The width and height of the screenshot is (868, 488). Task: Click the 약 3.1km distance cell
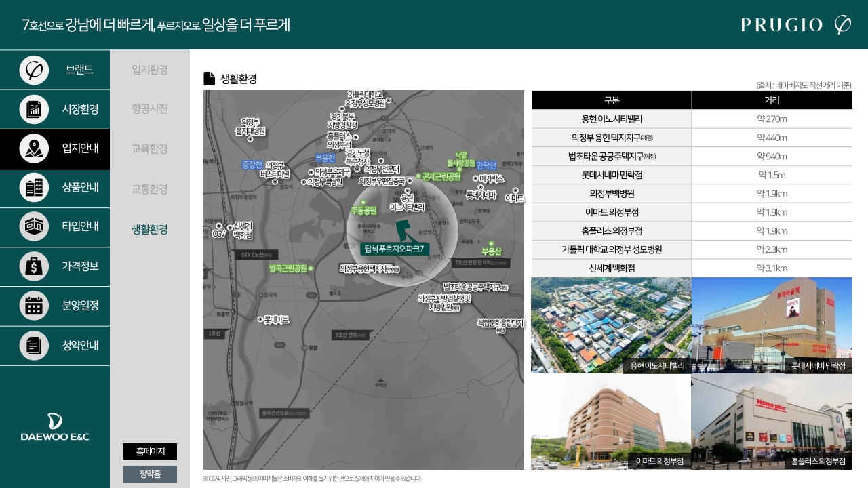(772, 268)
